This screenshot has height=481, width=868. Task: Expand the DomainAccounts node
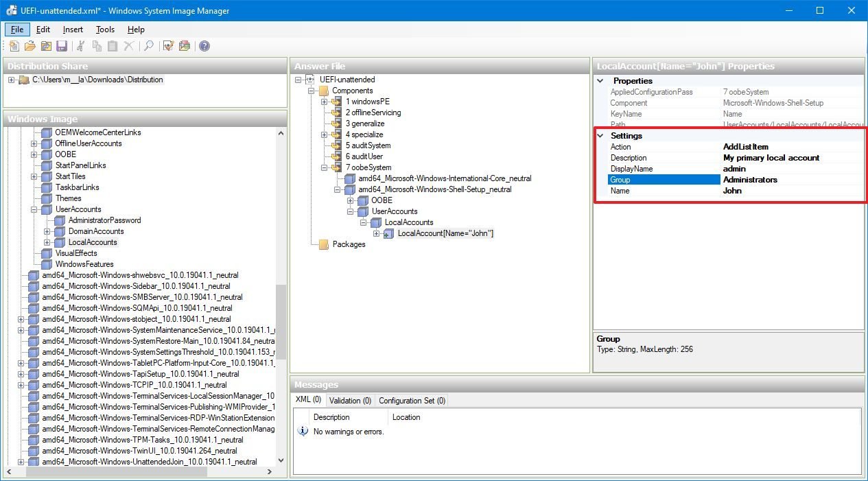[47, 231]
